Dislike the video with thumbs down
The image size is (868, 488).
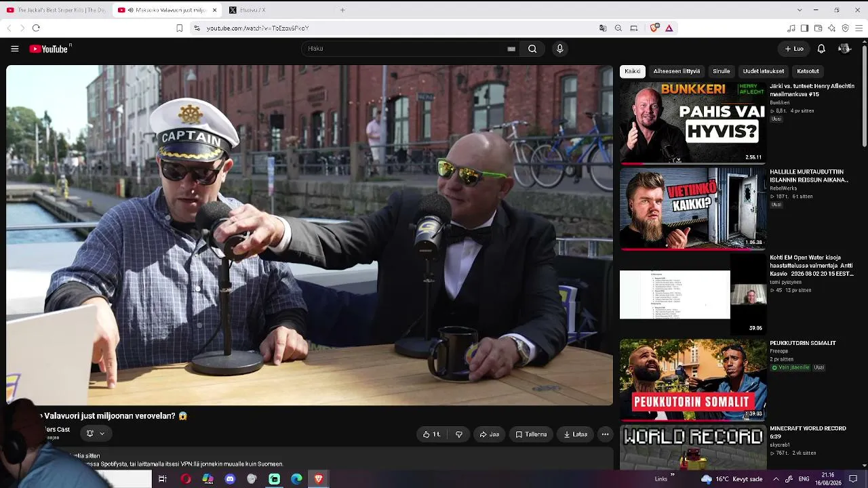pos(459,434)
